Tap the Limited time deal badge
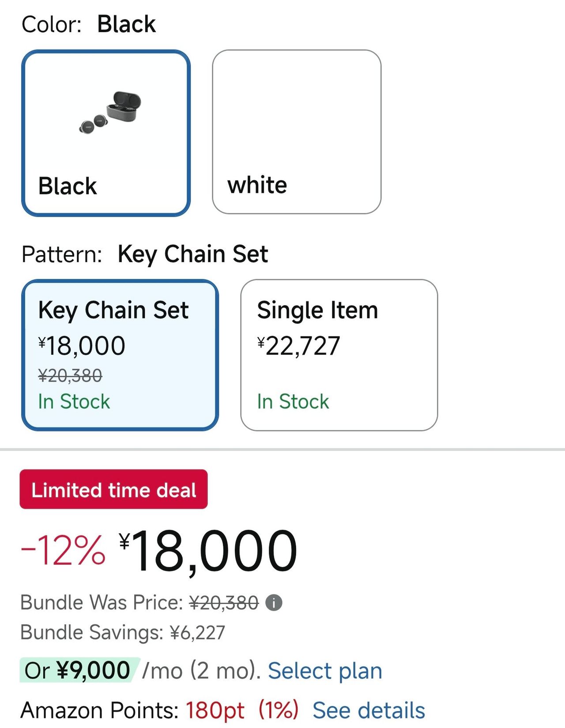 (x=113, y=489)
